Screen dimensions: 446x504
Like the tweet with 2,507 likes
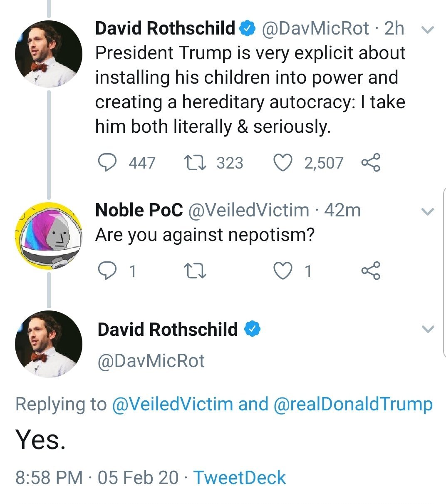[283, 163]
